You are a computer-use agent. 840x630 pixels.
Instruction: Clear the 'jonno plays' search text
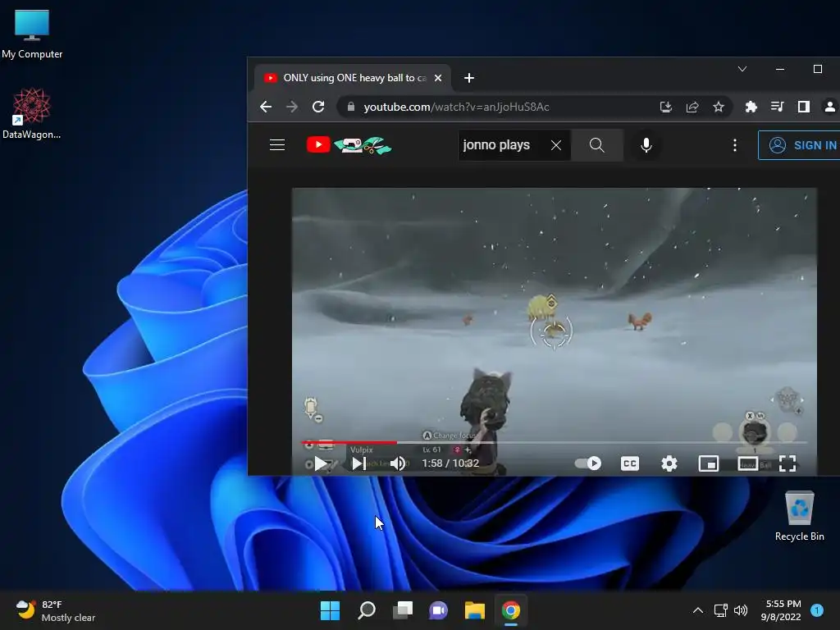pyautogui.click(x=556, y=145)
